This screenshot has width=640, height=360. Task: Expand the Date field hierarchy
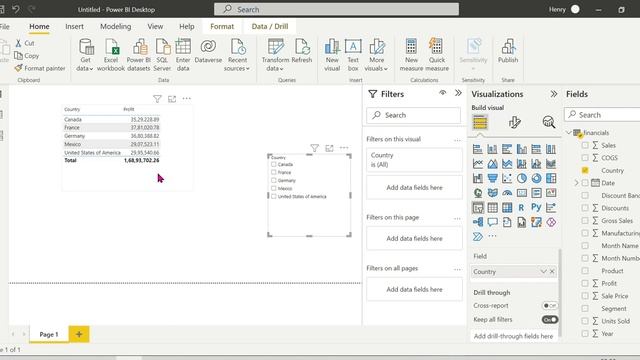[x=576, y=183]
